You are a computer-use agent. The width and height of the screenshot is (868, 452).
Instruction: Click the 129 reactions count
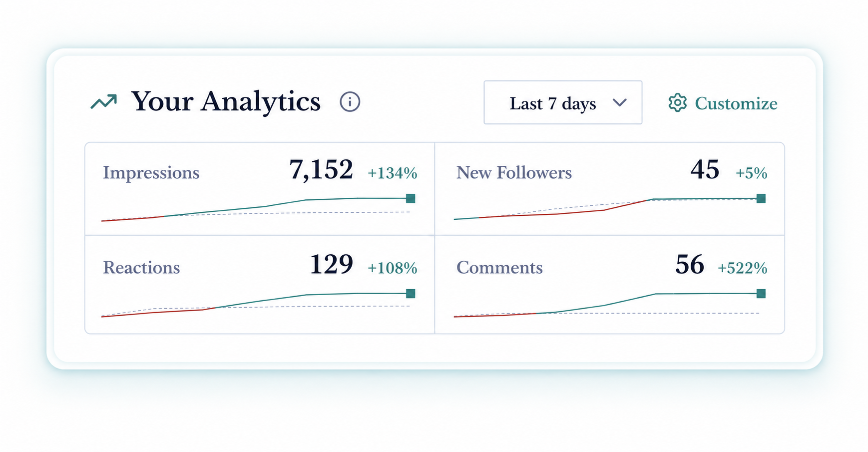pos(332,264)
